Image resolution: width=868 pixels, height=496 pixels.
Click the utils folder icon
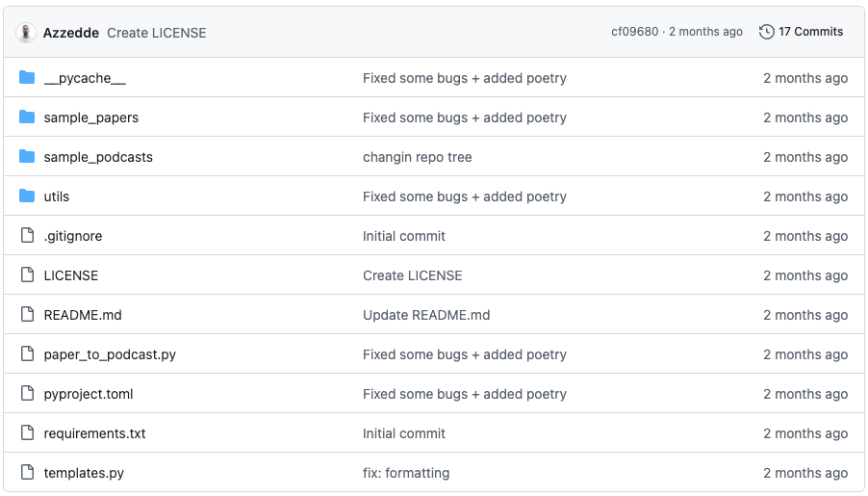click(27, 196)
